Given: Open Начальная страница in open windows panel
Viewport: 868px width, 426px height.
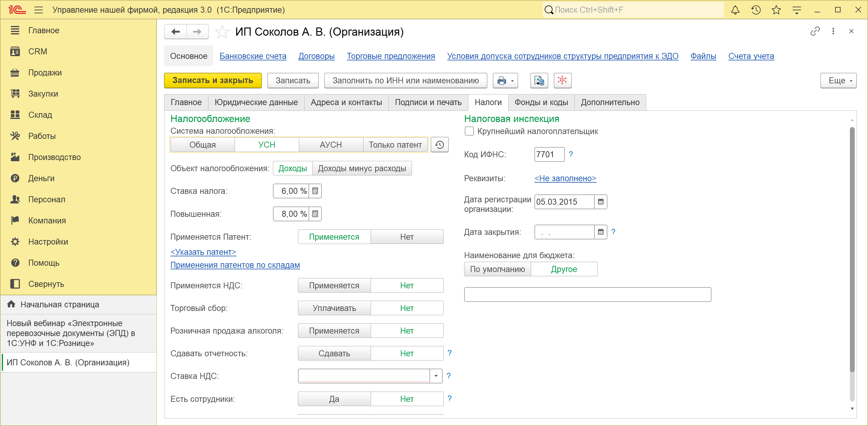Looking at the screenshot, I should point(78,305).
